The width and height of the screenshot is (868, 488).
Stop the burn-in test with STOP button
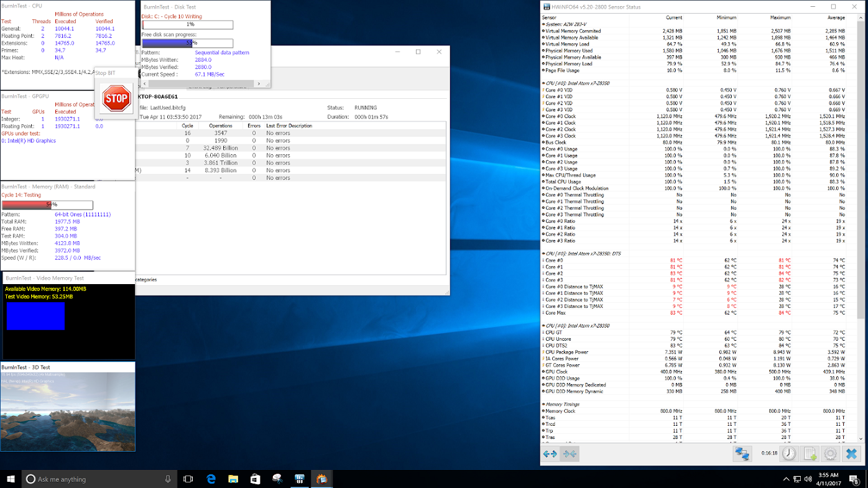tap(116, 98)
